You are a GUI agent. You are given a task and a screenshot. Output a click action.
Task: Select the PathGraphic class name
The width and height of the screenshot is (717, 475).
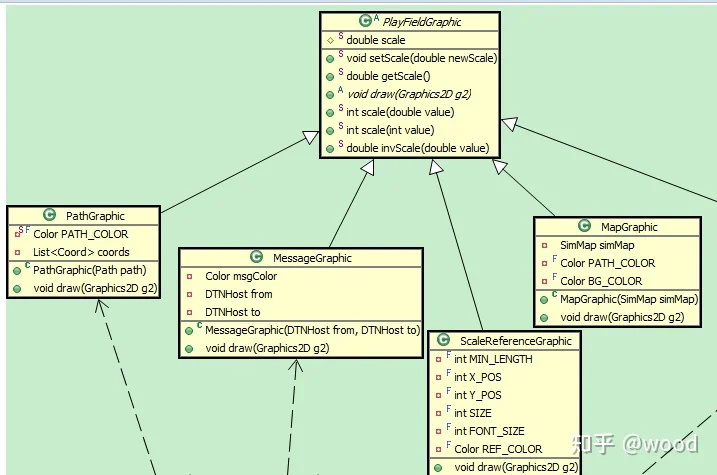(x=95, y=216)
